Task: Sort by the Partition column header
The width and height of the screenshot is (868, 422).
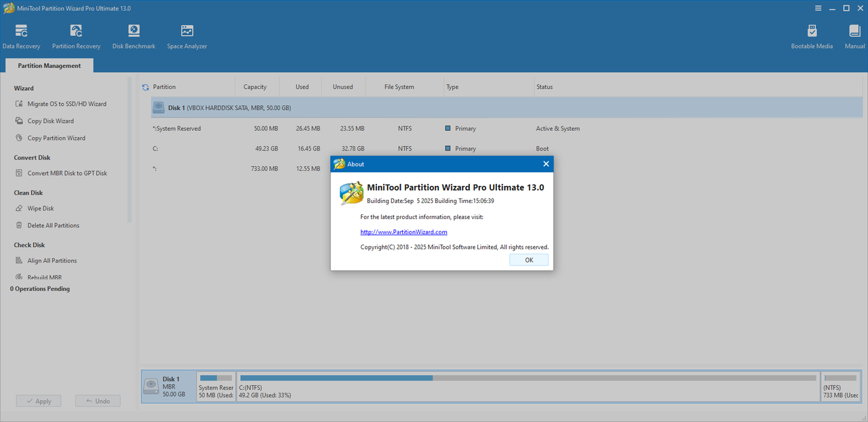Action: [164, 87]
